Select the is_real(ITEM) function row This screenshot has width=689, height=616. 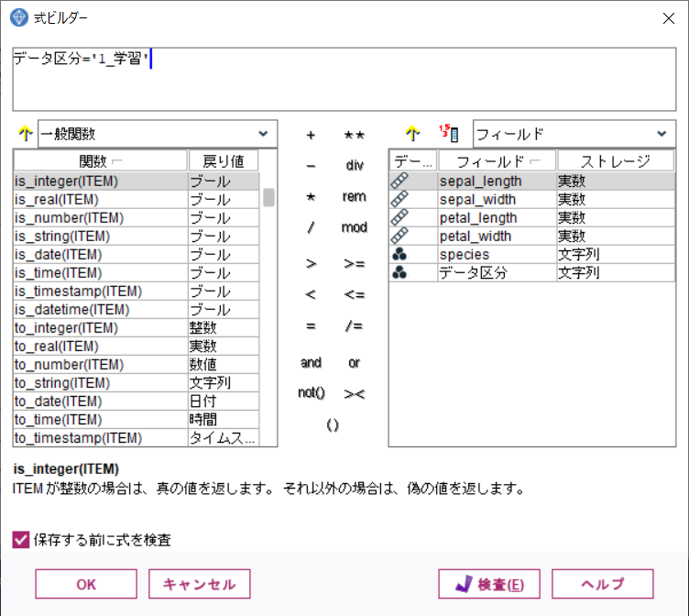(x=137, y=200)
